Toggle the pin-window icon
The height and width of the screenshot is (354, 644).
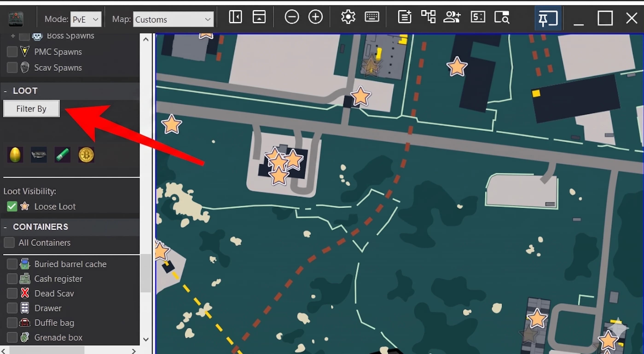tap(548, 18)
